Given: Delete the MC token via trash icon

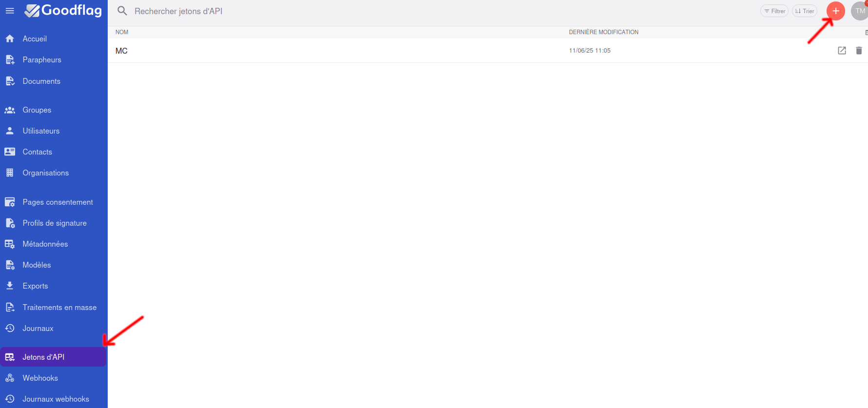Looking at the screenshot, I should 859,51.
